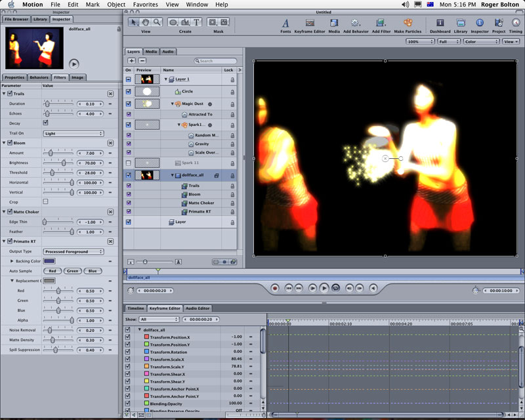Disable the Bloom filter checkbox
The width and height of the screenshot is (525, 420).
[x=10, y=142]
